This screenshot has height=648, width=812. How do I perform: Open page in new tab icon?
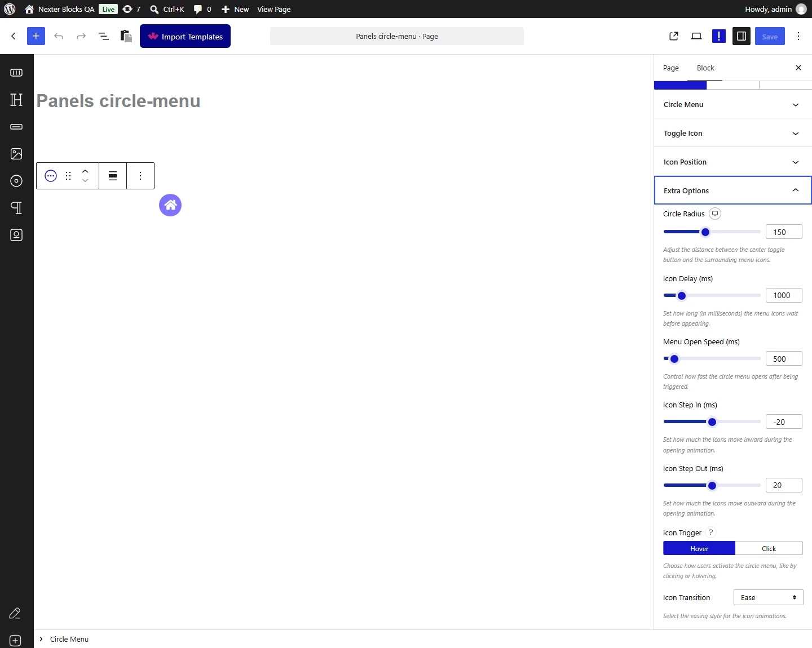674,36
